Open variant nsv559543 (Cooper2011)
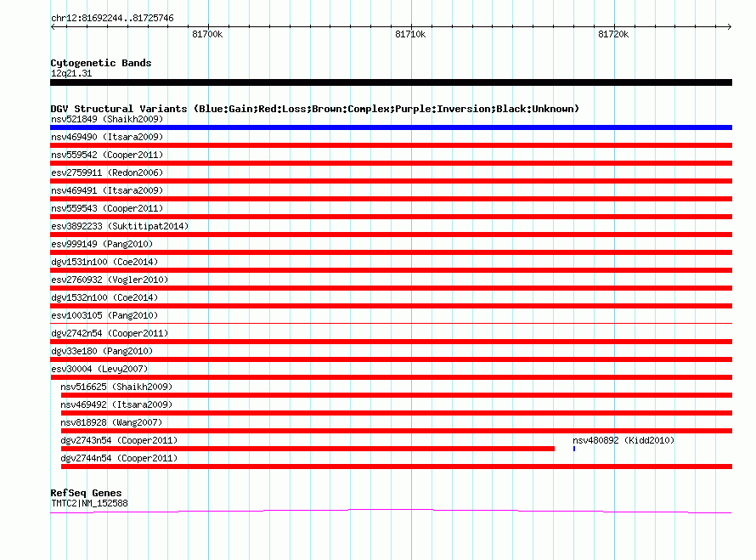The width and height of the screenshot is (756, 560). (107, 208)
